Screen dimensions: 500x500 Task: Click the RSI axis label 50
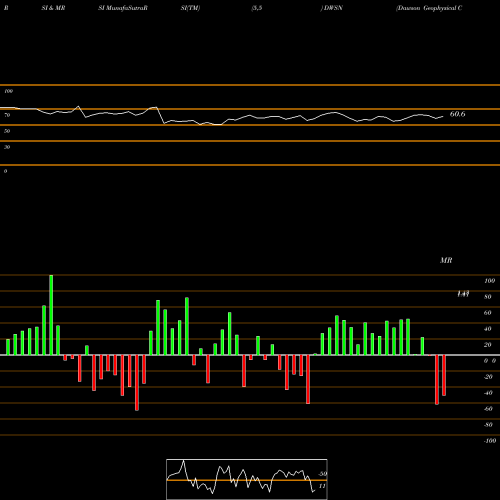(x=7, y=131)
